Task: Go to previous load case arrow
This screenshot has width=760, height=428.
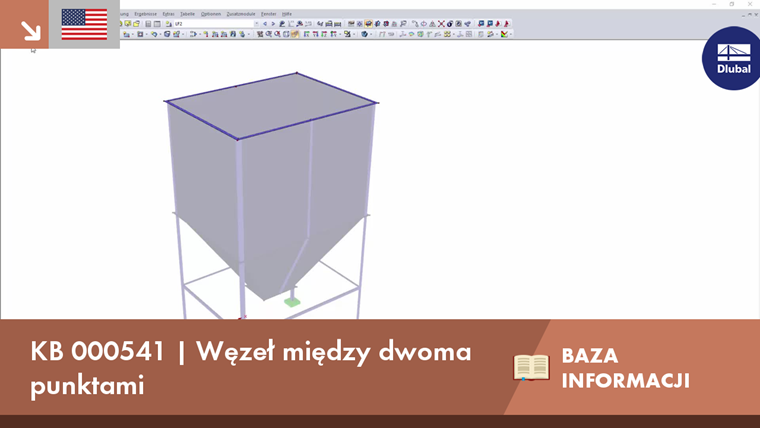Action: (x=265, y=23)
